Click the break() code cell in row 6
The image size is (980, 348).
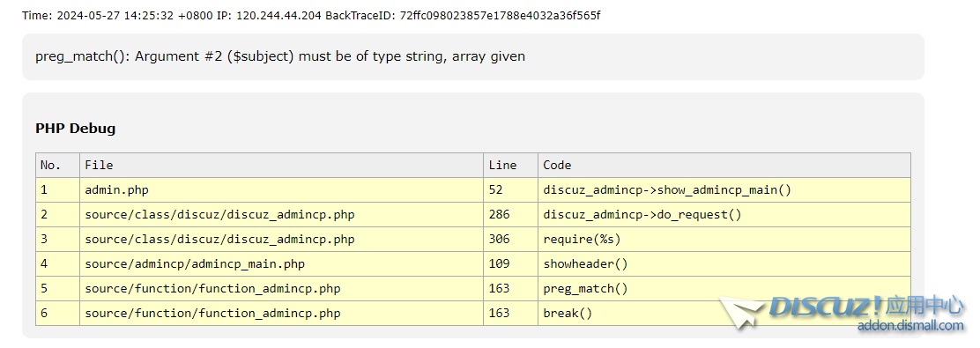[724, 313]
